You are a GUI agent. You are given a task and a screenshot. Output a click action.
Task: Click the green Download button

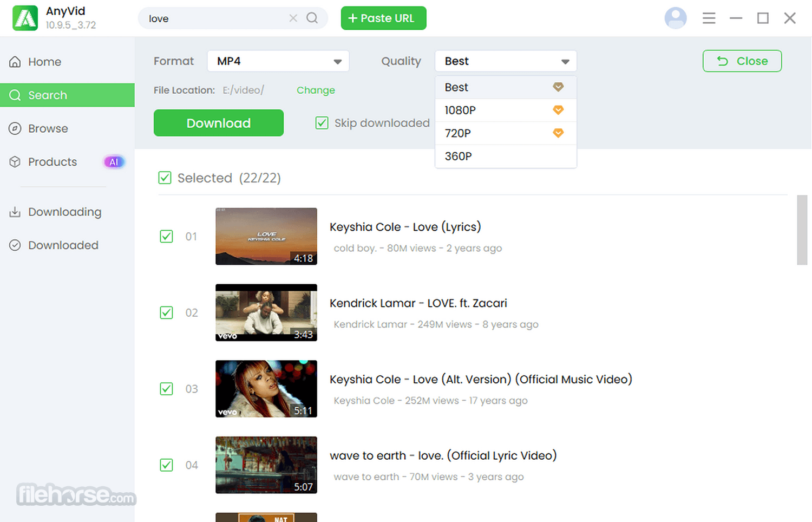(219, 123)
